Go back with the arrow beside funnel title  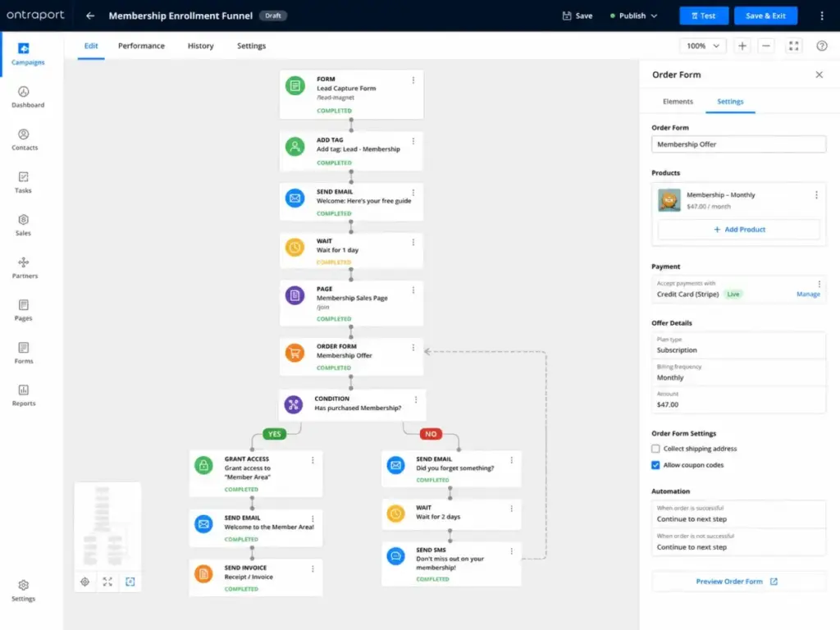pos(90,16)
